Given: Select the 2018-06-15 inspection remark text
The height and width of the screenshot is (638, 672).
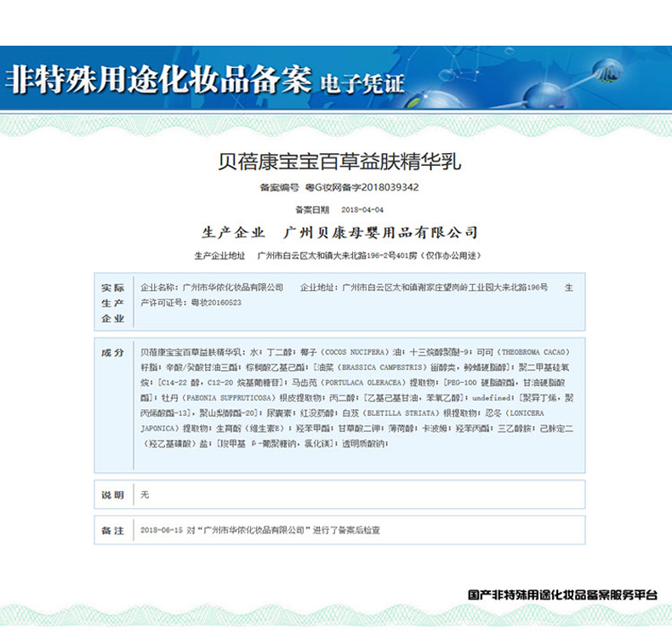Looking at the screenshot, I should (x=260, y=531).
